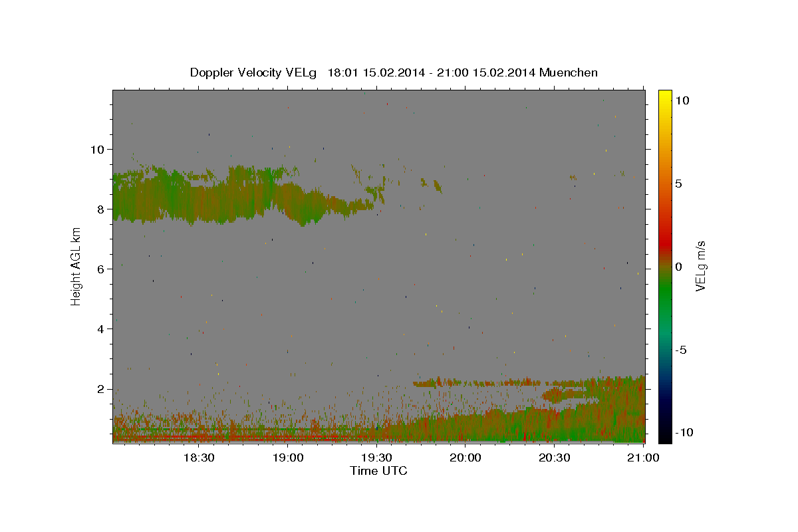Viewport: 798px width, 532px height.
Task: Click the 18:30 time tick label
Action: [198, 458]
